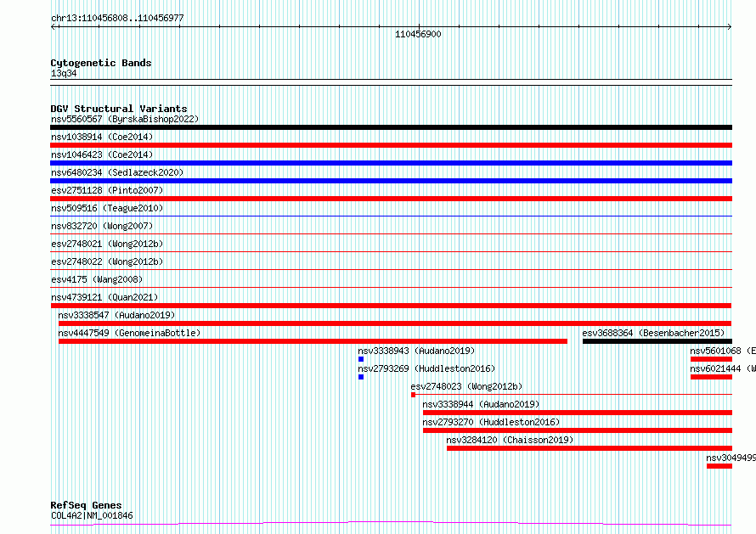
Task: Click the left arrow of the coordinate ruler
Action: (53, 27)
